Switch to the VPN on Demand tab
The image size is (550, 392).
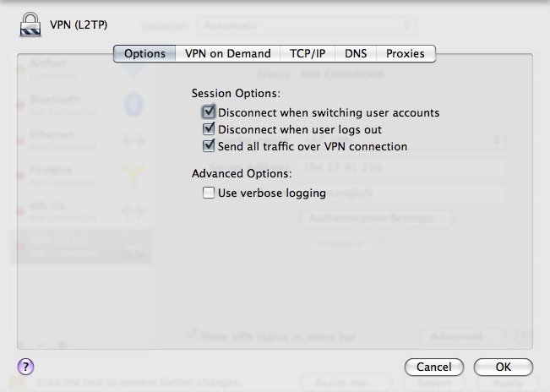(228, 53)
